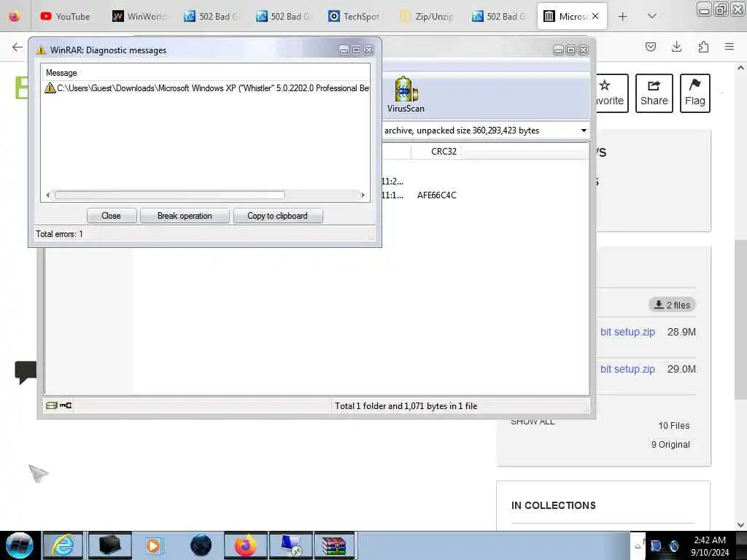Click the WinRAR status bar drive icon
The height and width of the screenshot is (560, 747).
[52, 405]
